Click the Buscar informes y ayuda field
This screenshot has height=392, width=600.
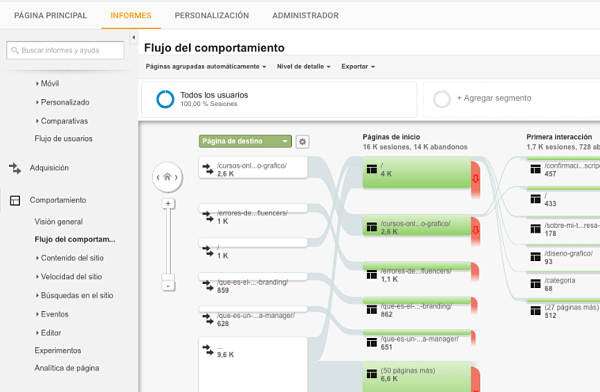click(x=65, y=51)
